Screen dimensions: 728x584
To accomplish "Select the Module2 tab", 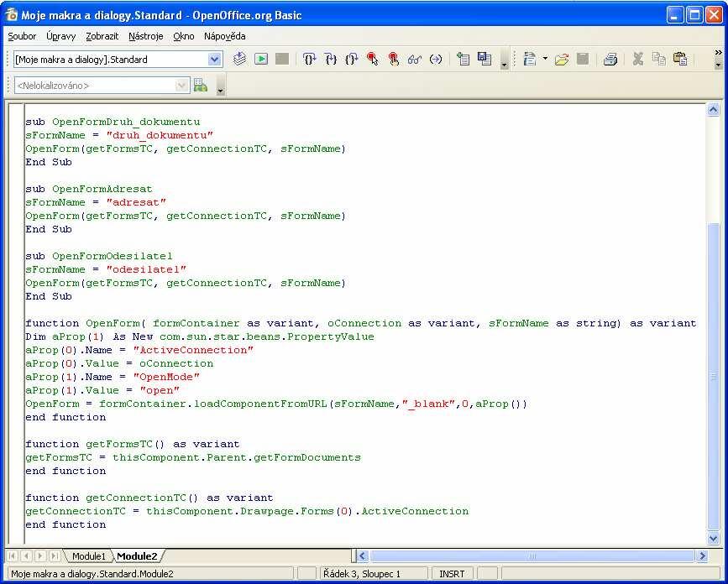I will click(137, 555).
